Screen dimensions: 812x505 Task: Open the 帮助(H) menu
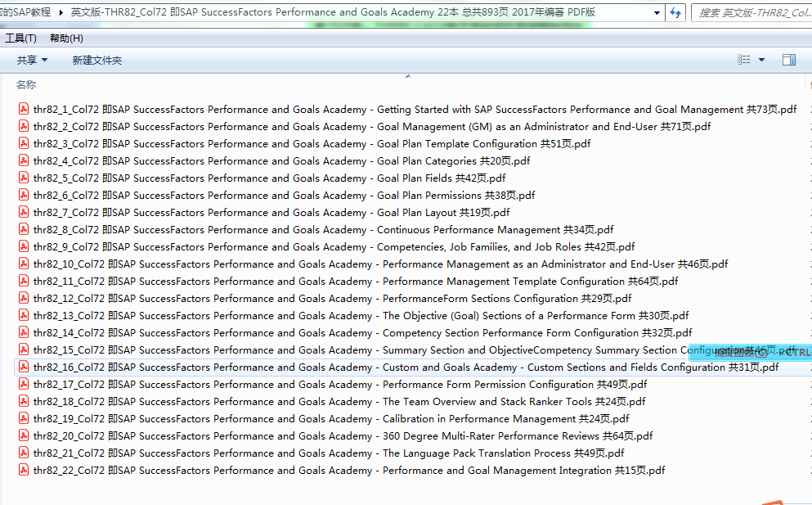(66, 38)
